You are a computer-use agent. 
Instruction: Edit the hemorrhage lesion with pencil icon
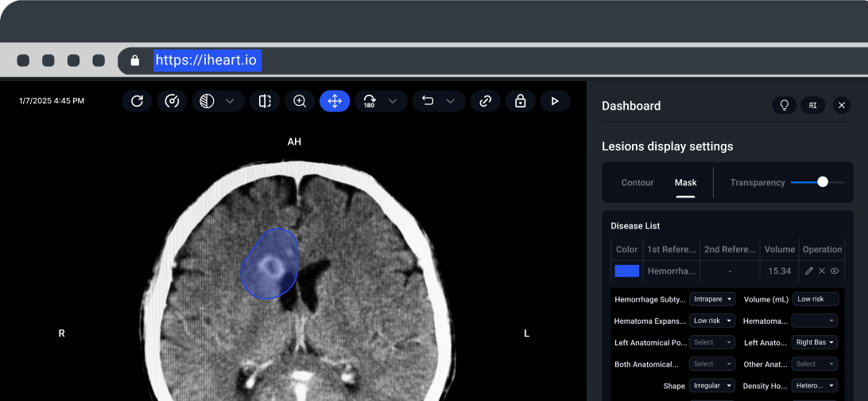point(809,271)
